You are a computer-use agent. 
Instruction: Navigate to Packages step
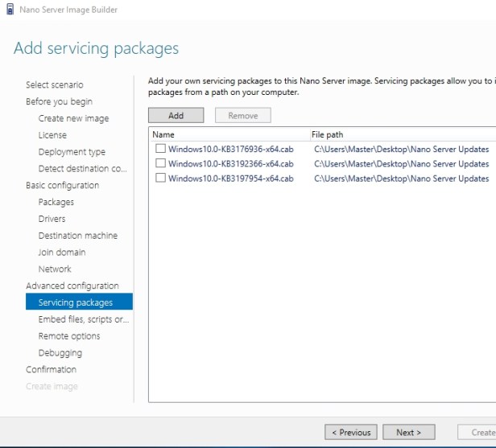[56, 202]
